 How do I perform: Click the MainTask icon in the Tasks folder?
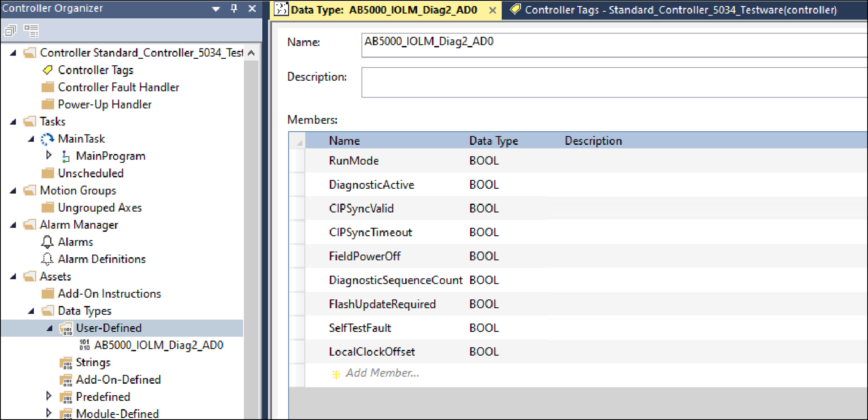point(48,139)
